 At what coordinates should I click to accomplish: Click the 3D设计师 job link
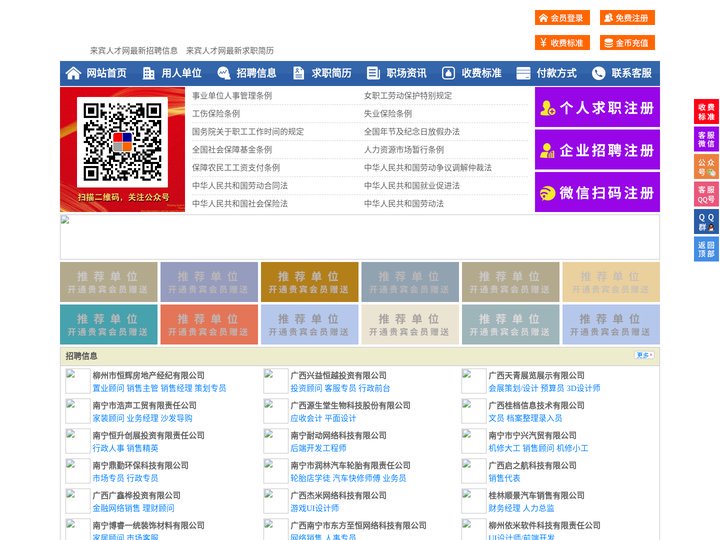tap(583, 388)
